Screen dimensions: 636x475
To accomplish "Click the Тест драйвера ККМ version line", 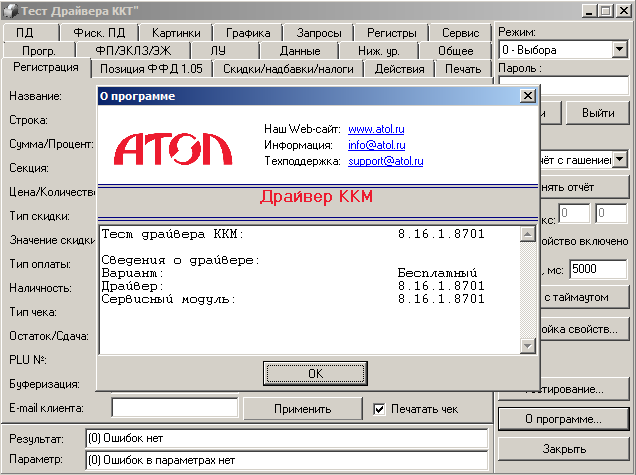I will click(293, 234).
